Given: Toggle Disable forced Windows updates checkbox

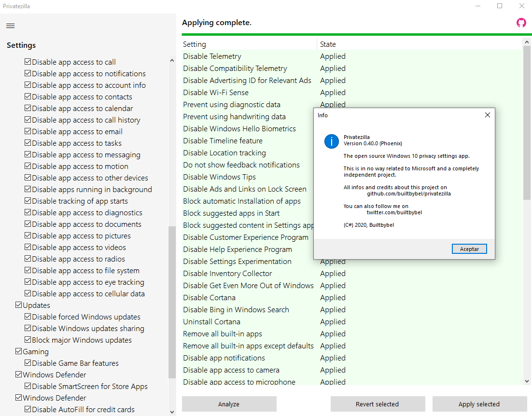Looking at the screenshot, I should (28, 316).
